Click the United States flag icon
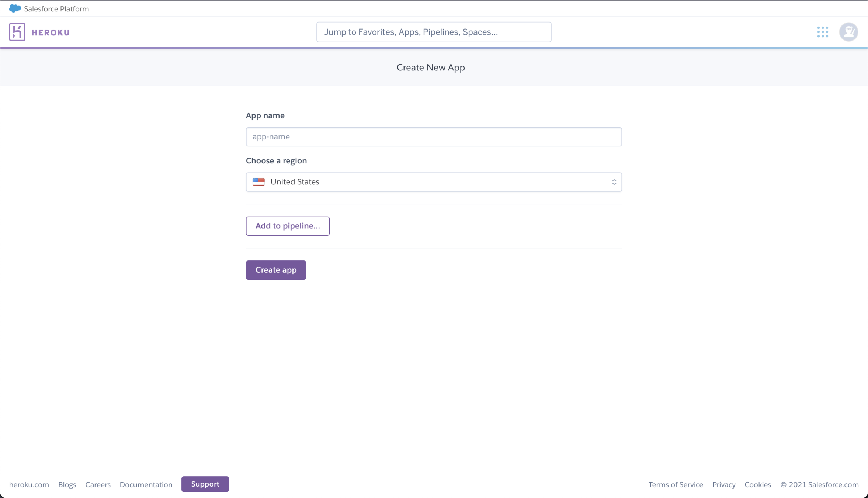Image resolution: width=868 pixels, height=498 pixels. (x=258, y=182)
